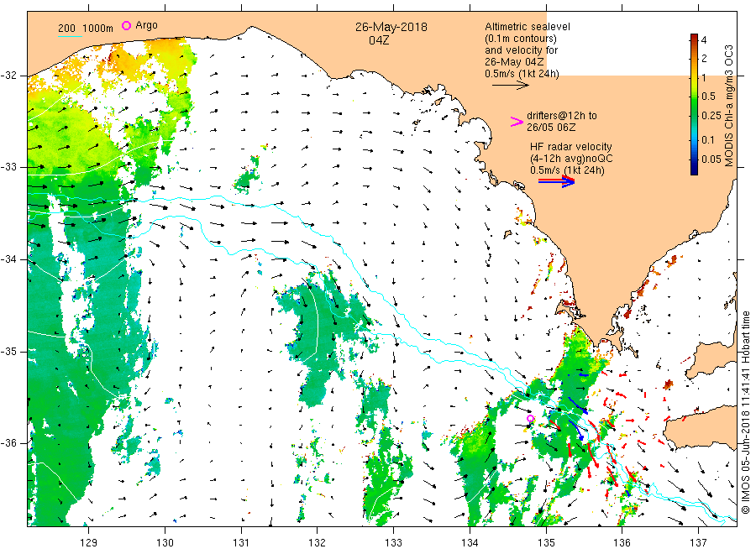
Task: Click the dark red top end of color bar
Action: [x=694, y=37]
